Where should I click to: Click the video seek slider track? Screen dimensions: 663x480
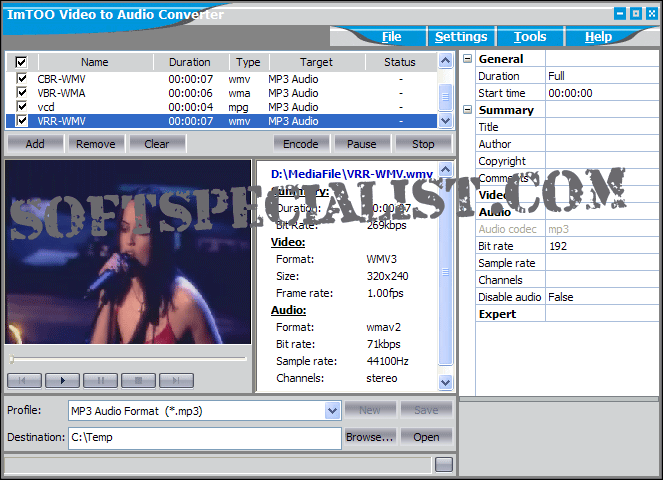tap(128, 359)
